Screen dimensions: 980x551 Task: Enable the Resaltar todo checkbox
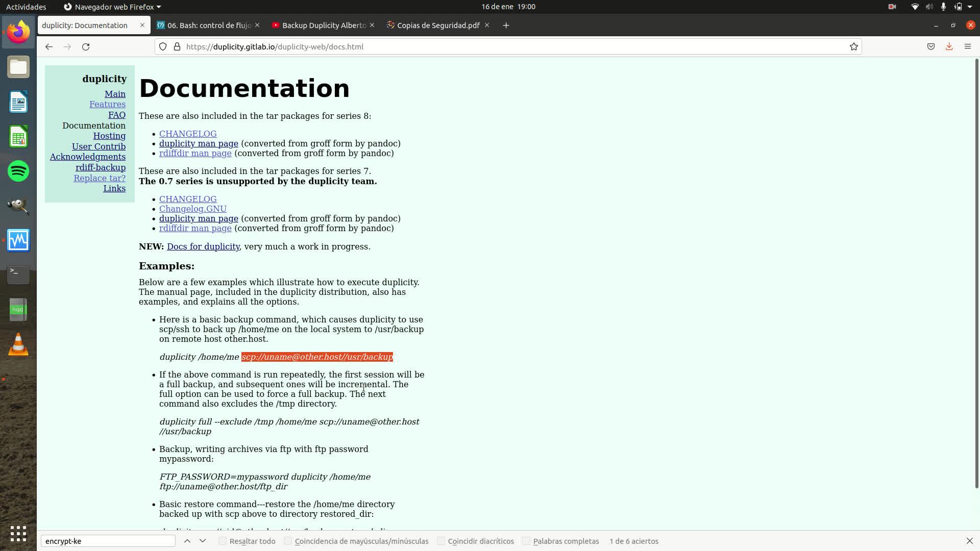(x=223, y=541)
